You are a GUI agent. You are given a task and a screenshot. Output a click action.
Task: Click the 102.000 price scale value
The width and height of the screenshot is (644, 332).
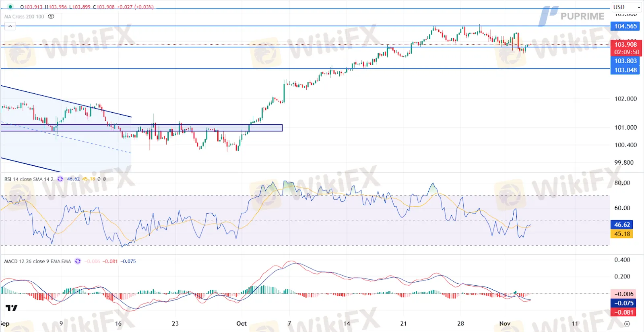coord(625,99)
